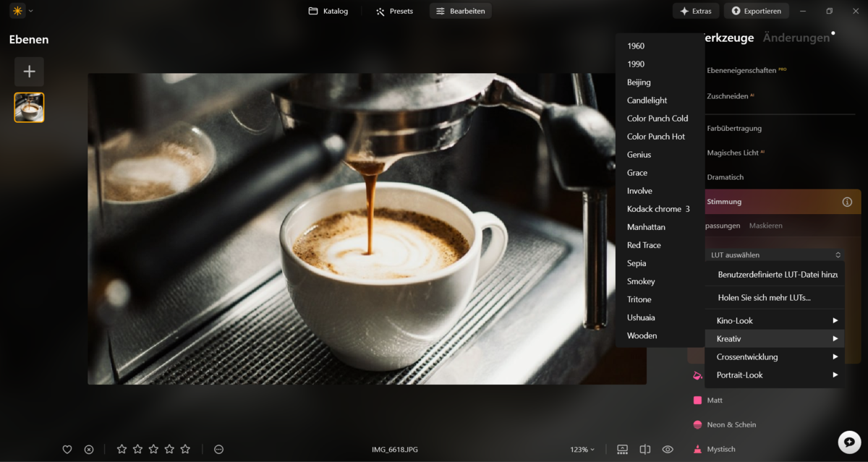Rate the photo with the fifth star
The width and height of the screenshot is (868, 462).
(185, 449)
